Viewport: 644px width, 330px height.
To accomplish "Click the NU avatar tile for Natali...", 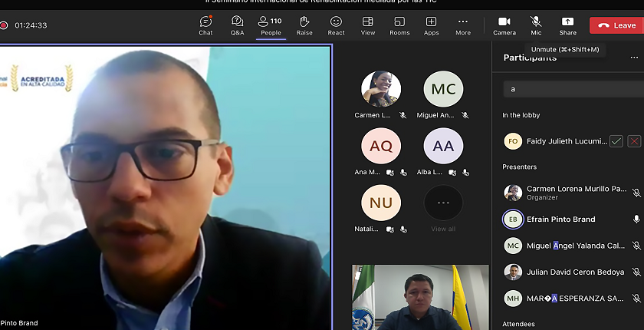I will 381,203.
